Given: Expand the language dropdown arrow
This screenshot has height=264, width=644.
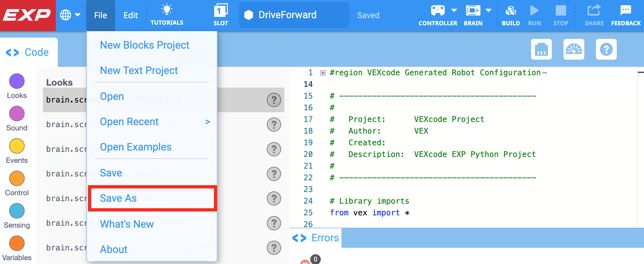Looking at the screenshot, I should 78,15.
